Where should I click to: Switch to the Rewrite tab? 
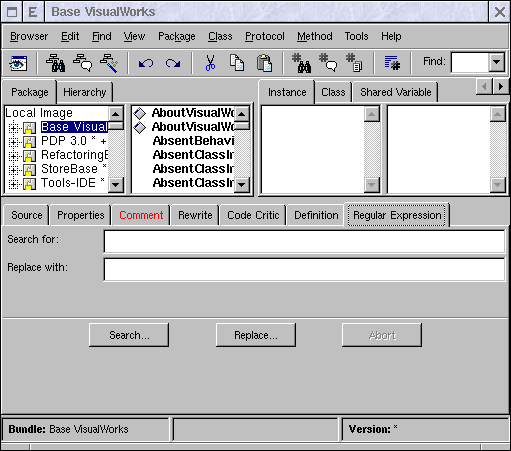pos(195,215)
